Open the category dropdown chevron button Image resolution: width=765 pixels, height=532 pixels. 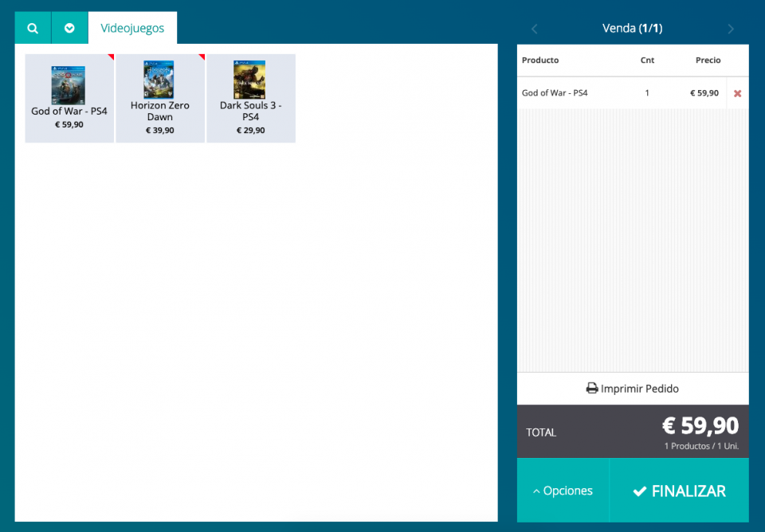(69, 28)
